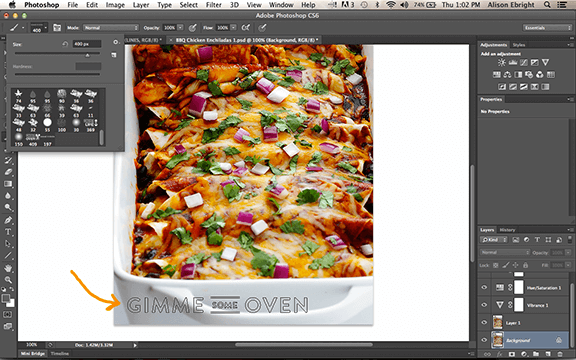
Task: Open the Image menu
Action: tap(115, 5)
